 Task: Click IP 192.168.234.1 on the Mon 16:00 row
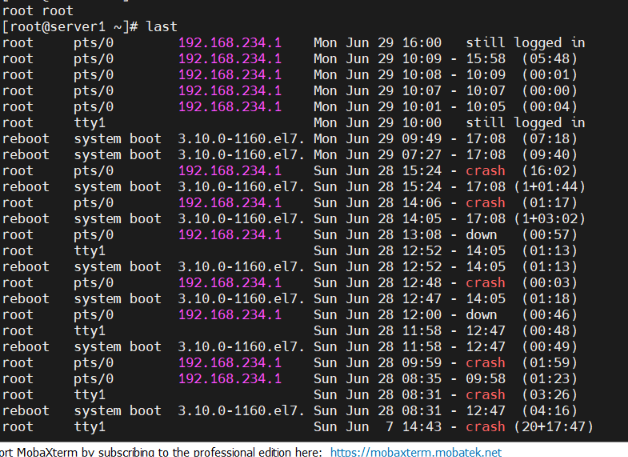(x=230, y=42)
